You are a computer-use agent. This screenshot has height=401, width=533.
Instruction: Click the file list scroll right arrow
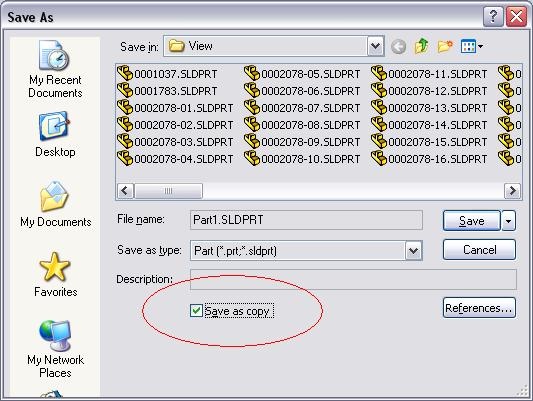coord(512,191)
